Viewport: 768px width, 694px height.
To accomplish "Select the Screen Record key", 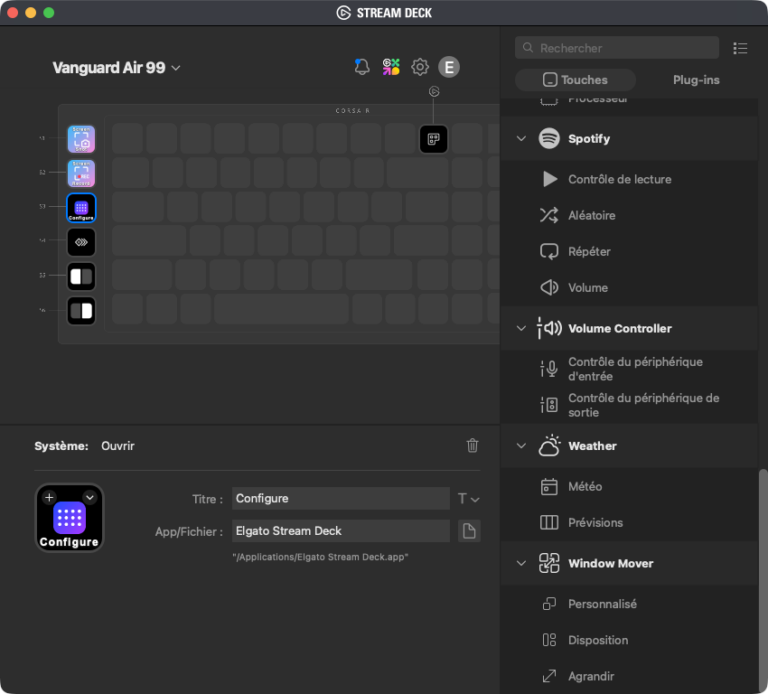I will click(x=81, y=173).
